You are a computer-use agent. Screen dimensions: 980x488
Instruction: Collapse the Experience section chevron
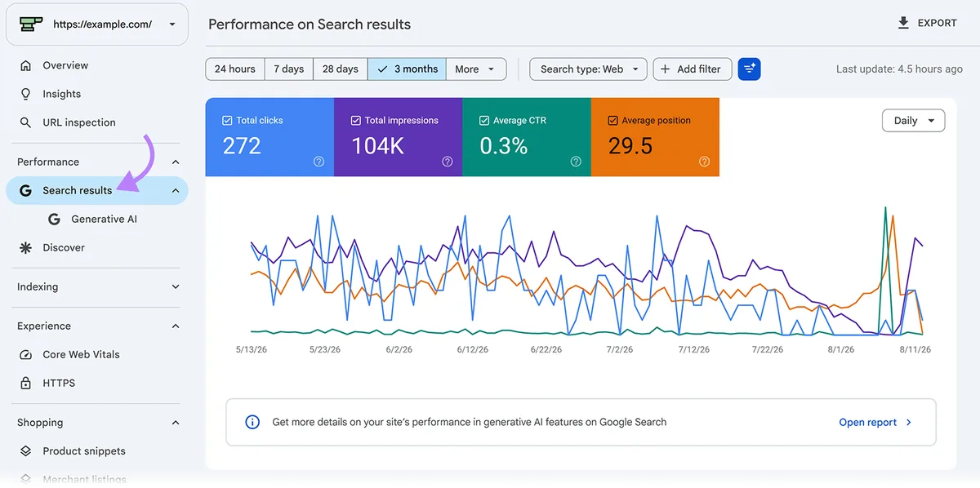tap(176, 326)
